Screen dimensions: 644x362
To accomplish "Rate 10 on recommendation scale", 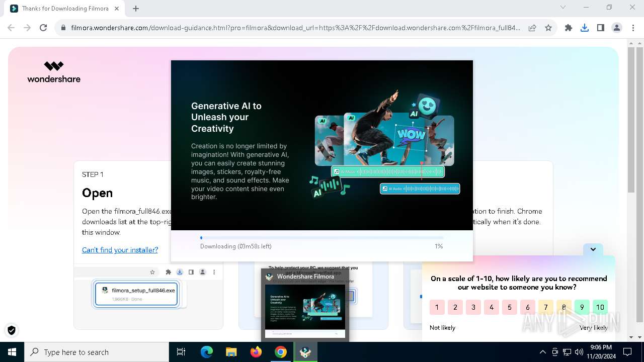I will point(600,307).
